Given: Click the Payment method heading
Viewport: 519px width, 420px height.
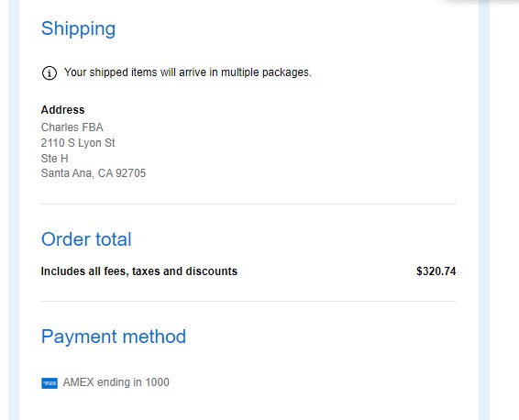Looking at the screenshot, I should coord(113,337).
